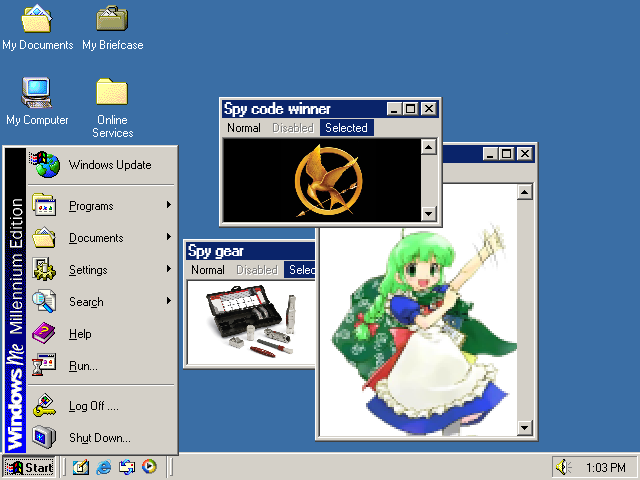Expand the Programs submenu arrow
Screen dimensions: 640x480
tap(169, 205)
